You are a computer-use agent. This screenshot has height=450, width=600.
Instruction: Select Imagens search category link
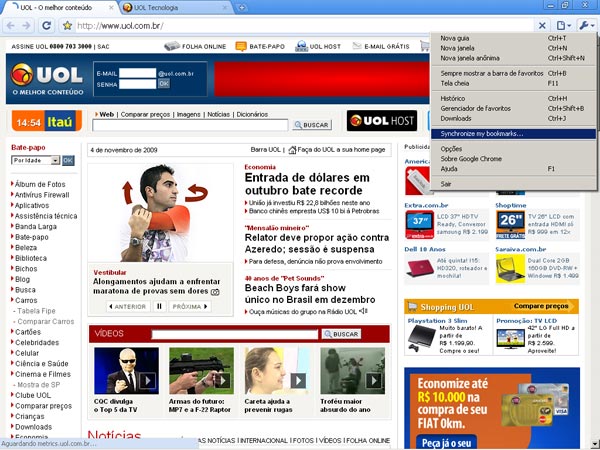click(188, 114)
